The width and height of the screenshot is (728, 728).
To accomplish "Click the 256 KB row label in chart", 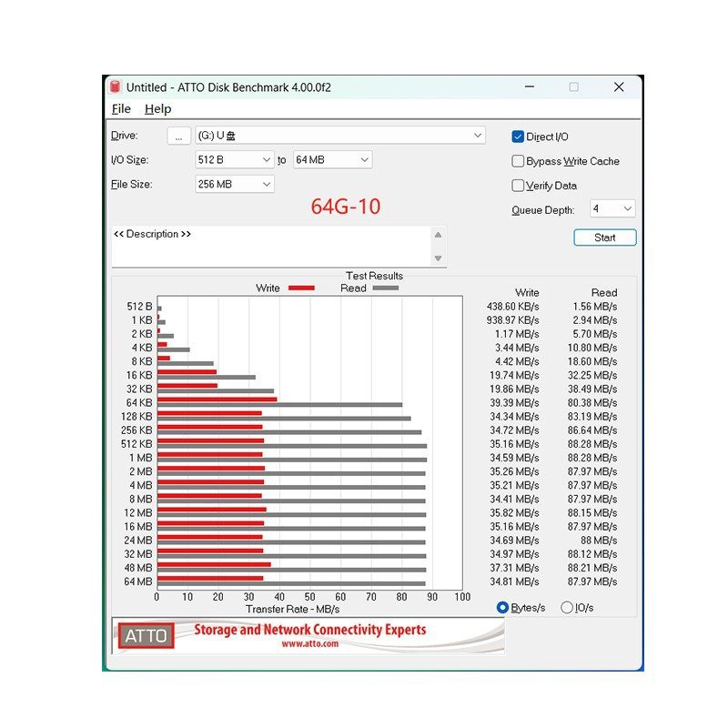I will point(136,430).
